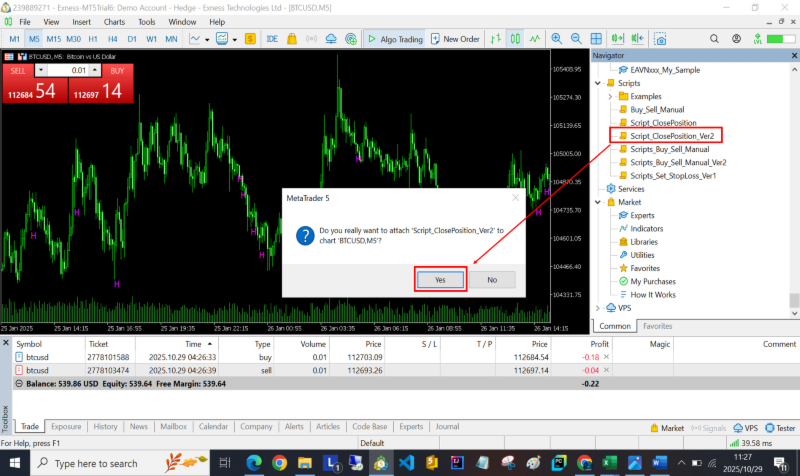Switch chart to M30 timeframe
Image resolution: width=800 pixels, height=476 pixels.
point(73,39)
